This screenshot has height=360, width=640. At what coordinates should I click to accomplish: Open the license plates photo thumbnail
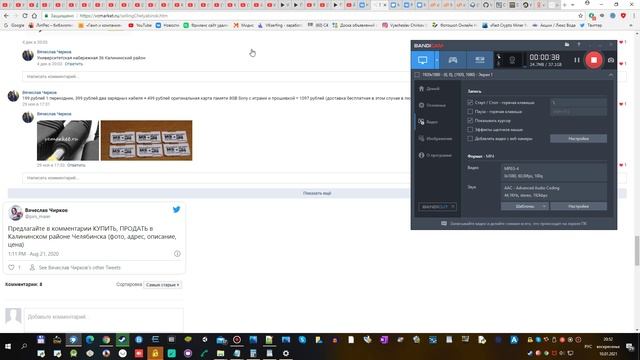(x=147, y=140)
